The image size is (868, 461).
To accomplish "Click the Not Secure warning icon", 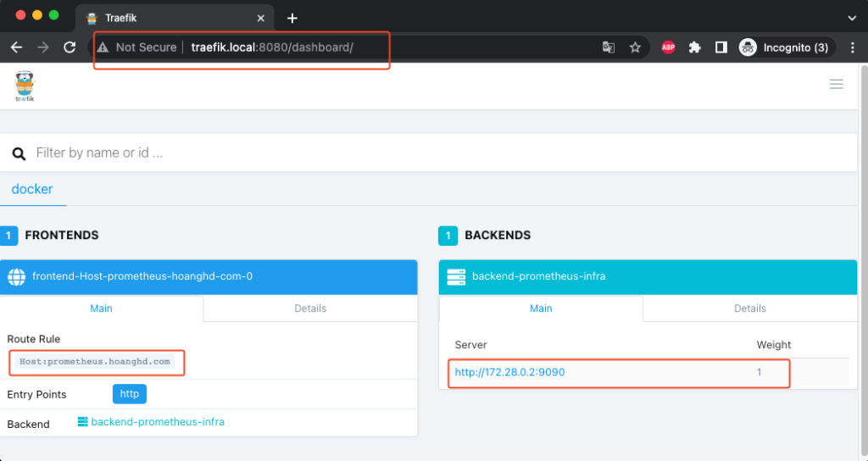I will pos(103,47).
